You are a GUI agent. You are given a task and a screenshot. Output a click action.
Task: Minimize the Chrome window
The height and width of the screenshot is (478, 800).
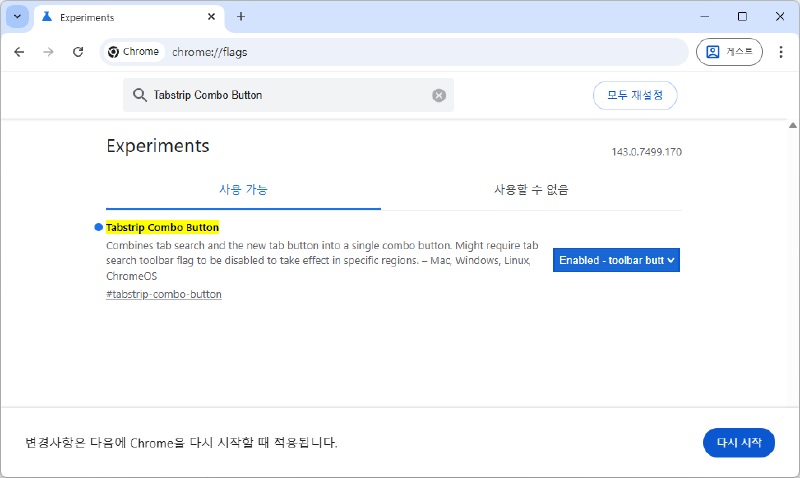tap(705, 17)
